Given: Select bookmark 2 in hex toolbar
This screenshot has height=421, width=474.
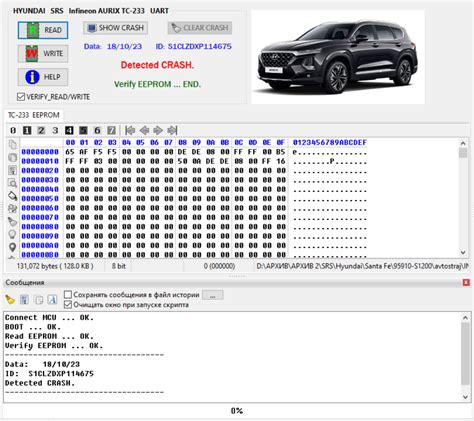Looking at the screenshot, I should tap(41, 130).
